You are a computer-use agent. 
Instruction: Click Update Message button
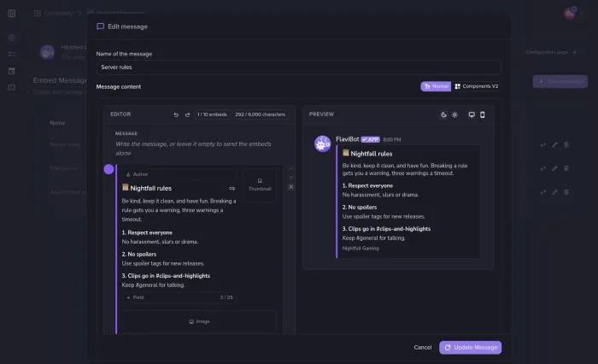tap(470, 348)
